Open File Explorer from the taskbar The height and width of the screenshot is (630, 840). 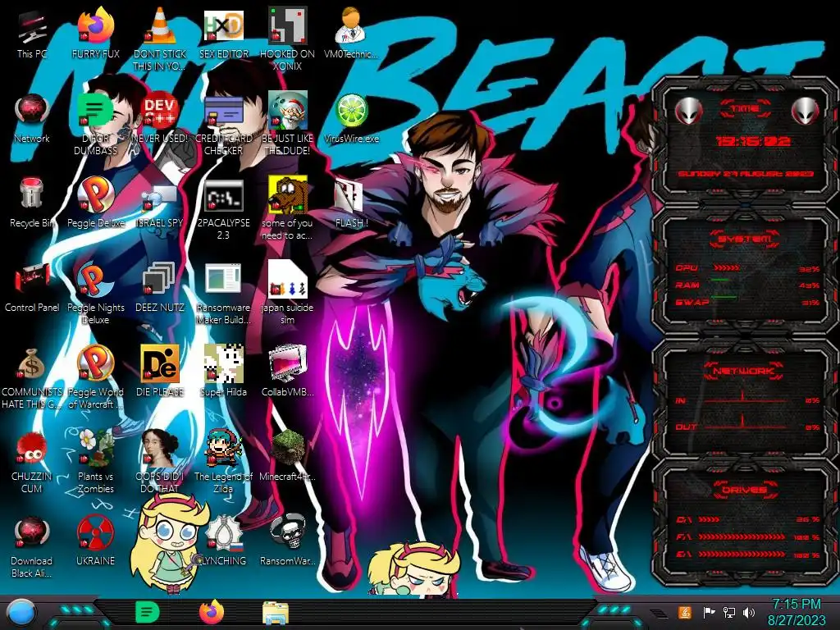click(276, 613)
